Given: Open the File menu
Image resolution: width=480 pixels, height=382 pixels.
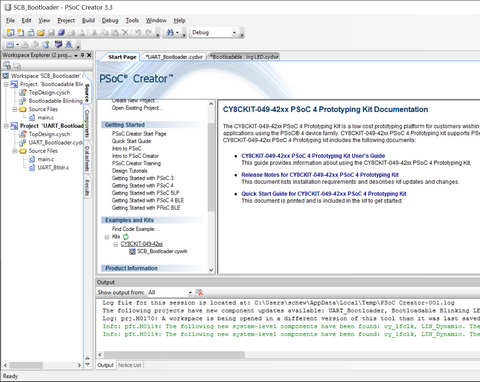Looking at the screenshot, I should (x=10, y=20).
